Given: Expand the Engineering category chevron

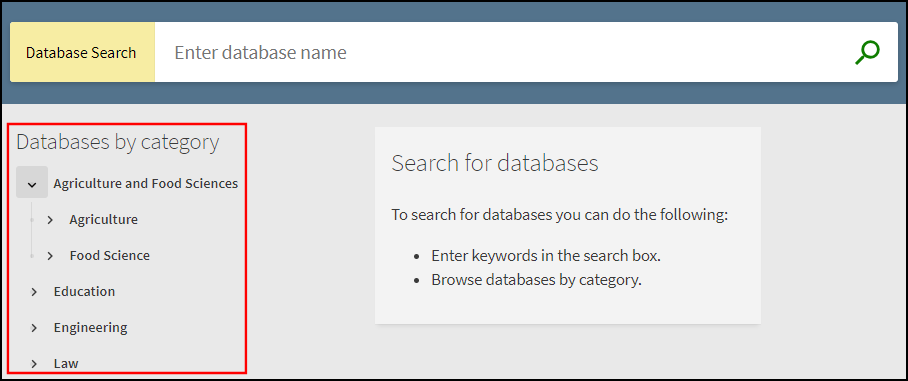Looking at the screenshot, I should [x=34, y=328].
